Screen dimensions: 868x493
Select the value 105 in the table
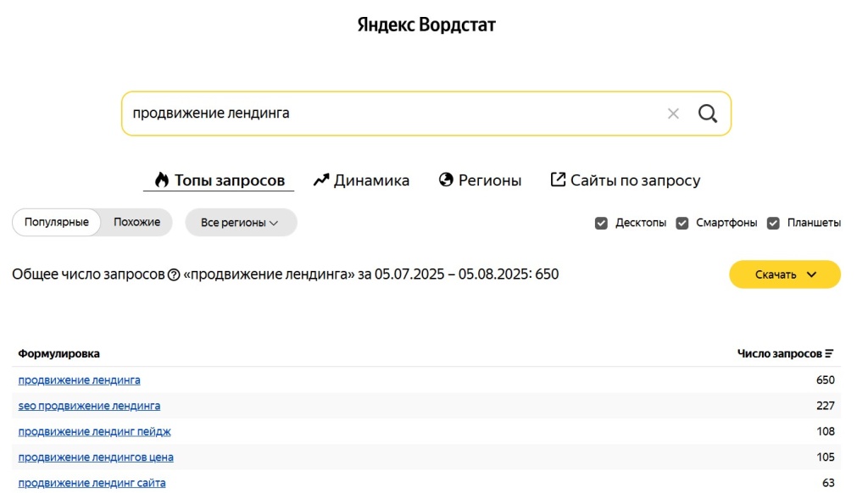[x=826, y=457]
